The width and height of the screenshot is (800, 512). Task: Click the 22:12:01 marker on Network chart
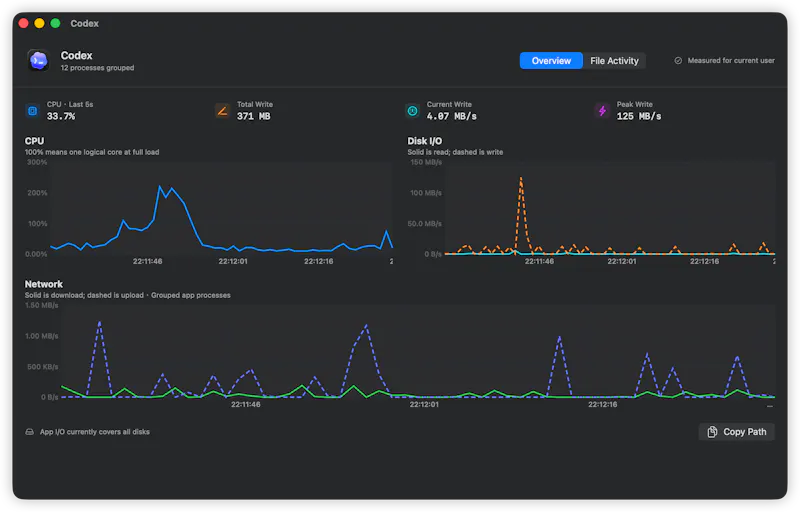pyautogui.click(x=424, y=404)
